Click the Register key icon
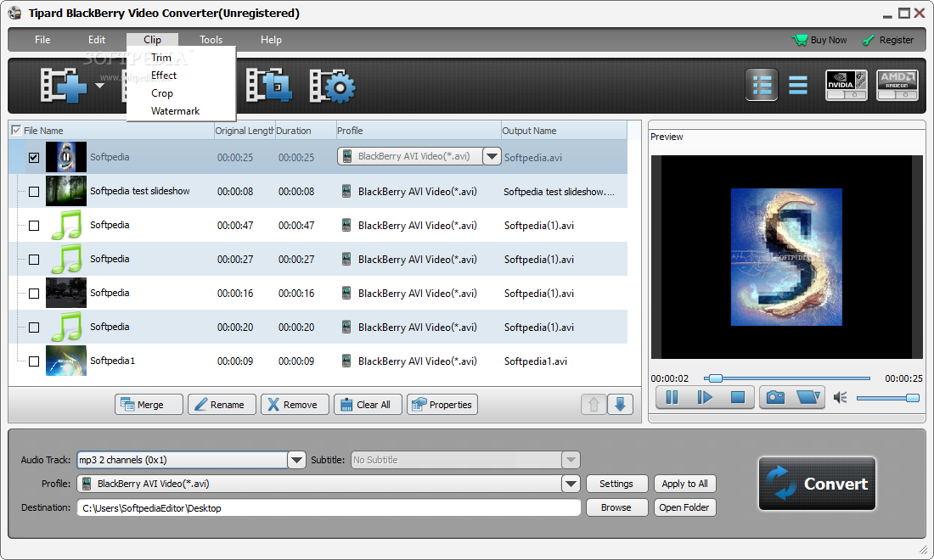The image size is (934, 560). (x=869, y=40)
